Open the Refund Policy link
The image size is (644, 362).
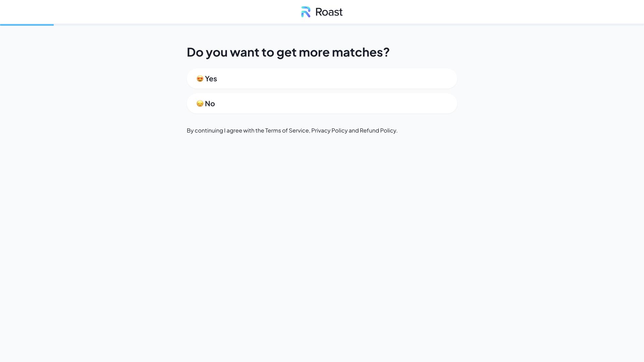[x=378, y=131]
